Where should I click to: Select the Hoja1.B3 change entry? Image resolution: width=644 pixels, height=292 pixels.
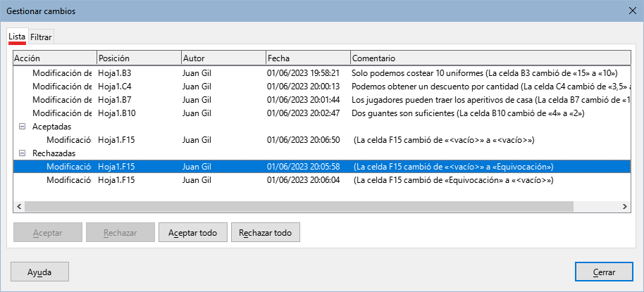coord(115,73)
